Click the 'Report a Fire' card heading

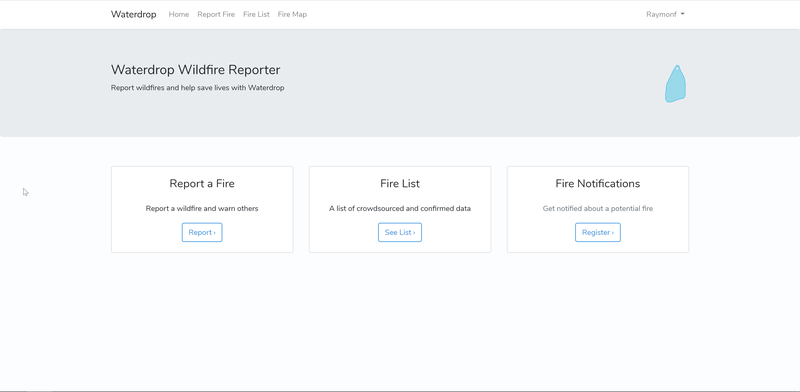202,183
